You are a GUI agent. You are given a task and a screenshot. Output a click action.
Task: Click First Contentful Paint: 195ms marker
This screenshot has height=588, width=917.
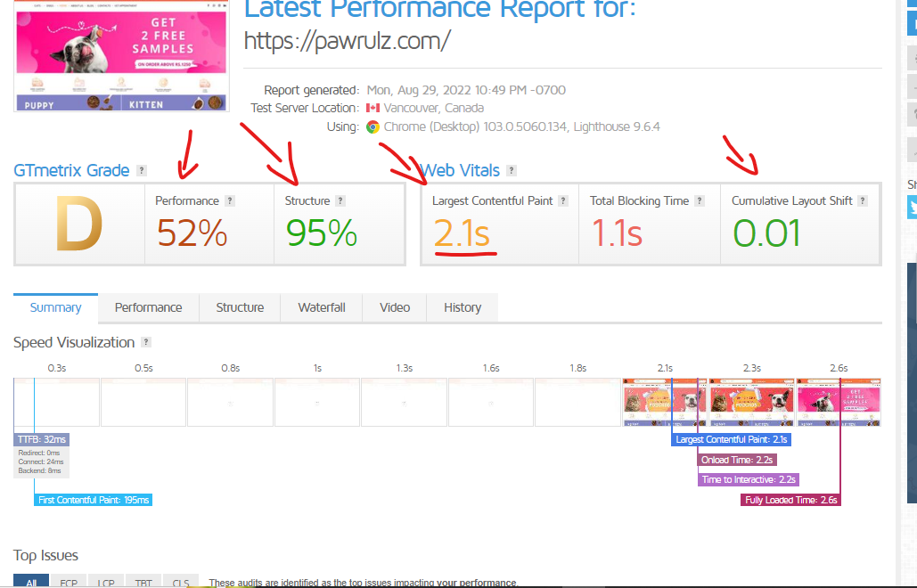[x=93, y=500]
